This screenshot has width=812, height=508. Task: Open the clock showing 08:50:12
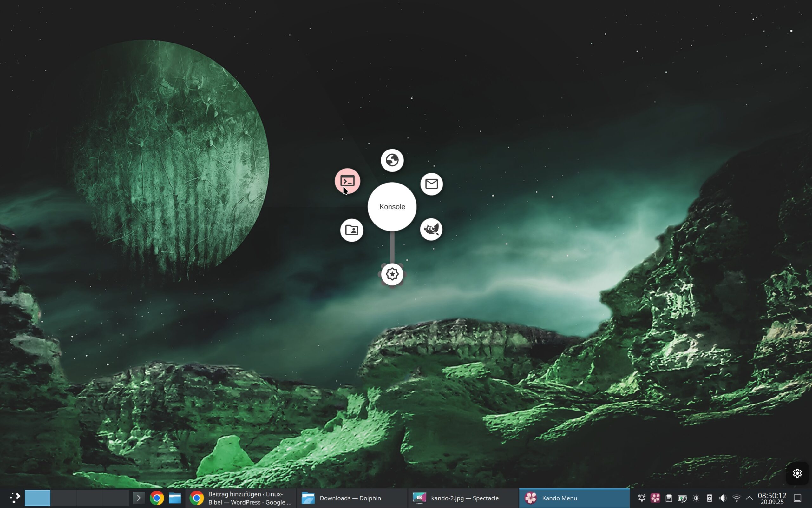(772, 498)
